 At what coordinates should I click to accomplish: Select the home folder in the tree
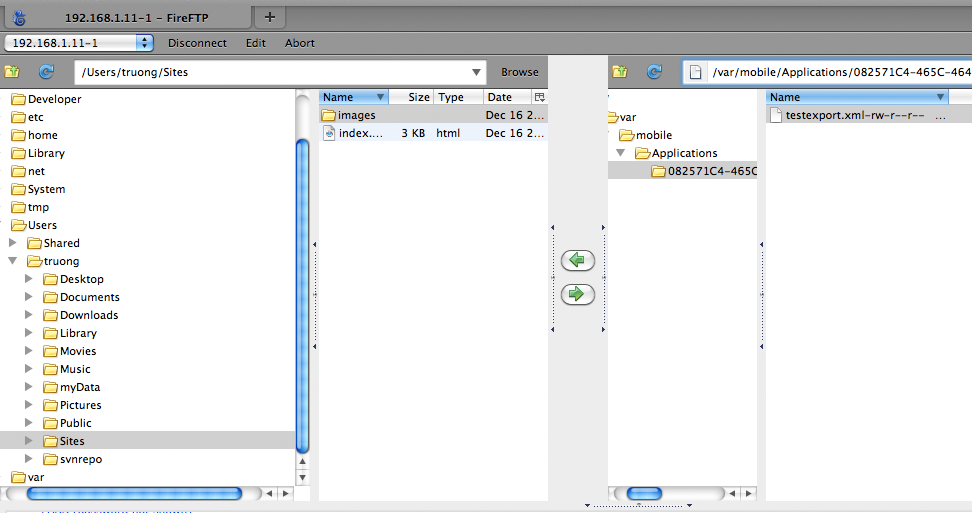(42, 135)
